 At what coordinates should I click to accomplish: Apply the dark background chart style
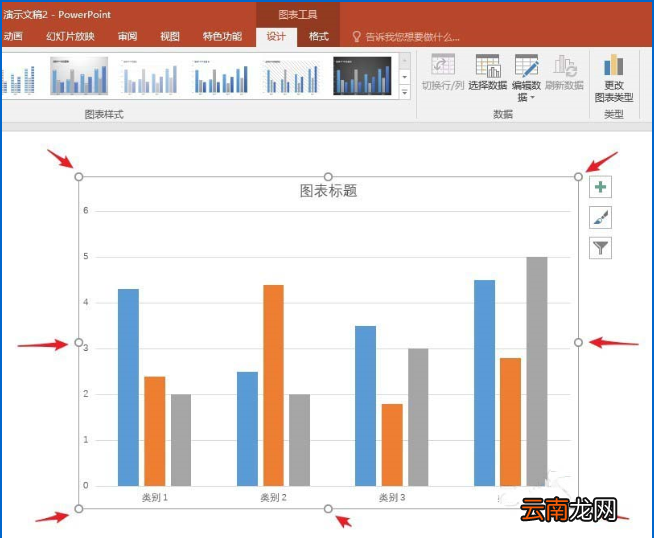[362, 76]
